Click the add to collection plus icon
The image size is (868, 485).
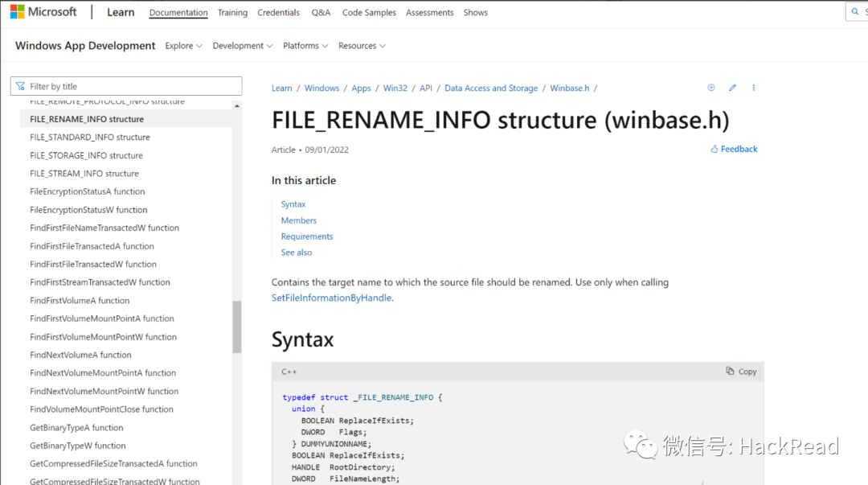(711, 88)
